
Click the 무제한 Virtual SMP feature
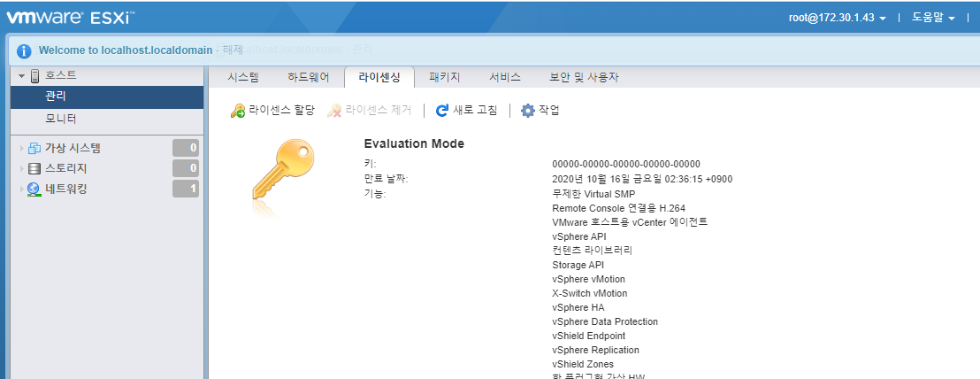pos(593,195)
